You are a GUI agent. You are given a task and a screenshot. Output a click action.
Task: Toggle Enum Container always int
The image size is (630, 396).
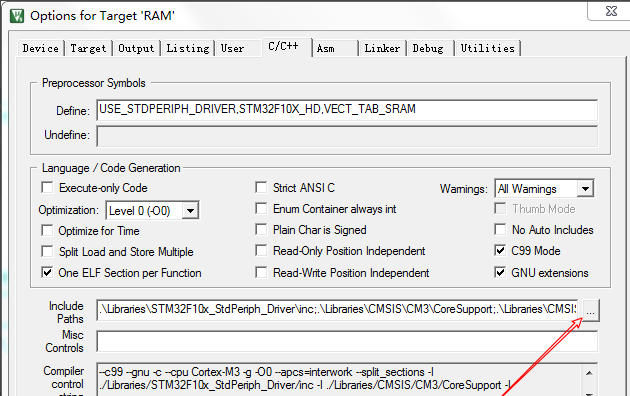coord(261,208)
